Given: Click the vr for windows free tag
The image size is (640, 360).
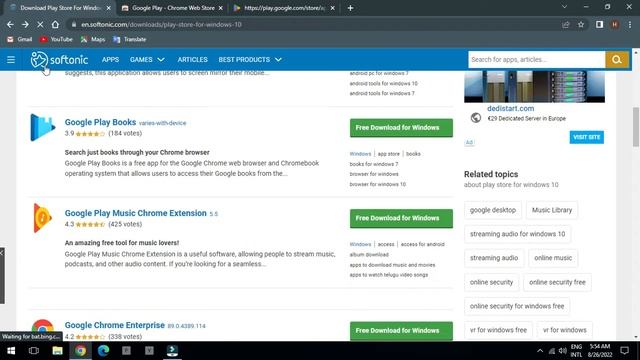Looking at the screenshot, I should [x=498, y=330].
